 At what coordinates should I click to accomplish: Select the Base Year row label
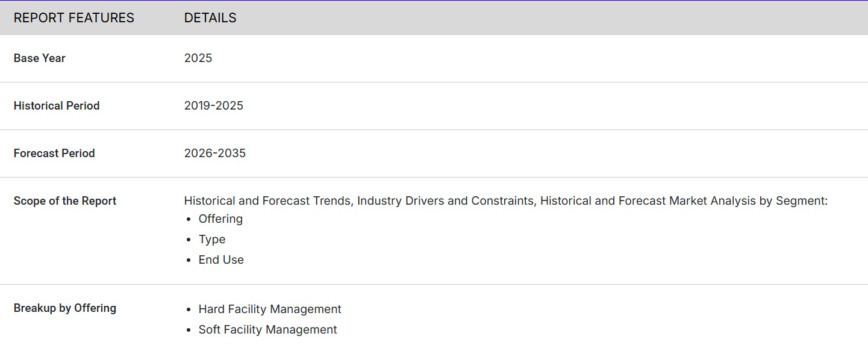(39, 58)
